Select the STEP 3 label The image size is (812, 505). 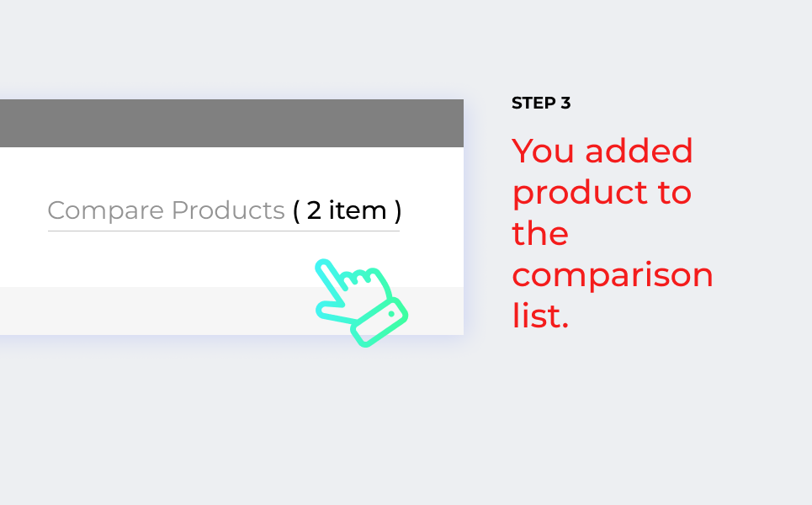[541, 103]
